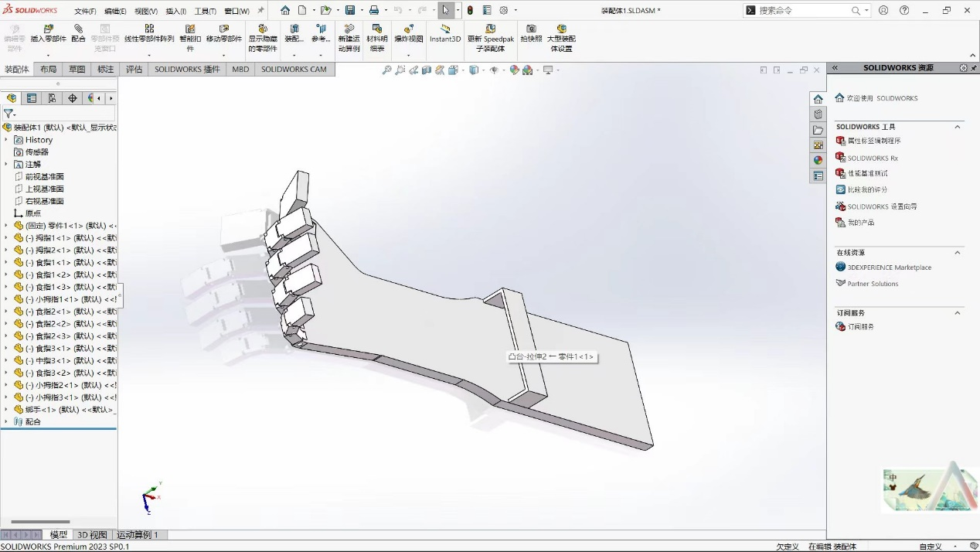Open 材料明细表 (Bill of Materials) tool
The width and height of the screenshot is (980, 552).
coord(377,29)
